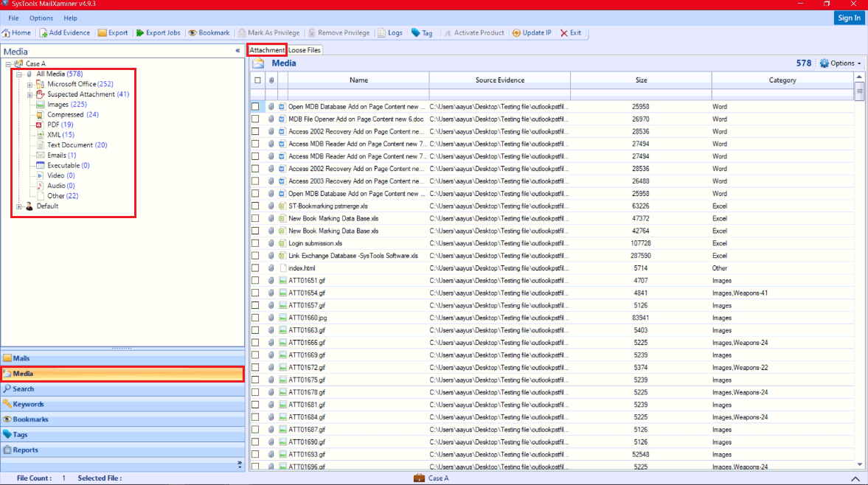The image size is (868, 485).
Task: Select the Suspected Attachment tree icon
Action: tap(41, 94)
